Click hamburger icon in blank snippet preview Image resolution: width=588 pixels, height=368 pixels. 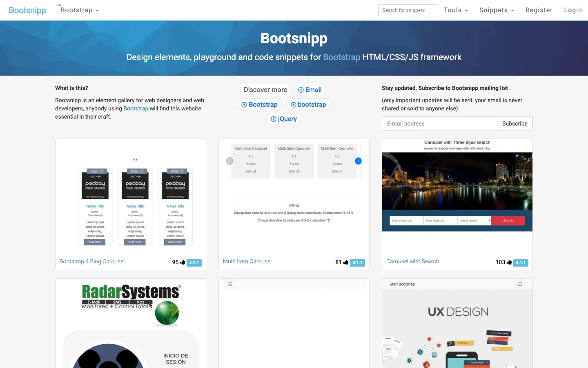(x=230, y=284)
